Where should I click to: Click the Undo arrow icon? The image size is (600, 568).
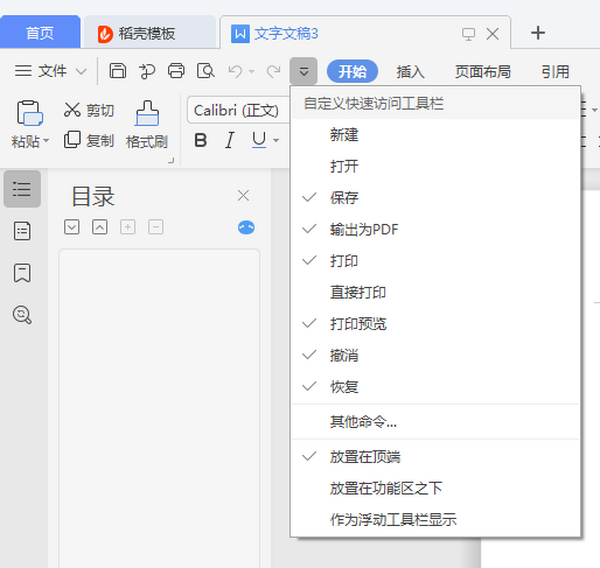(x=235, y=71)
